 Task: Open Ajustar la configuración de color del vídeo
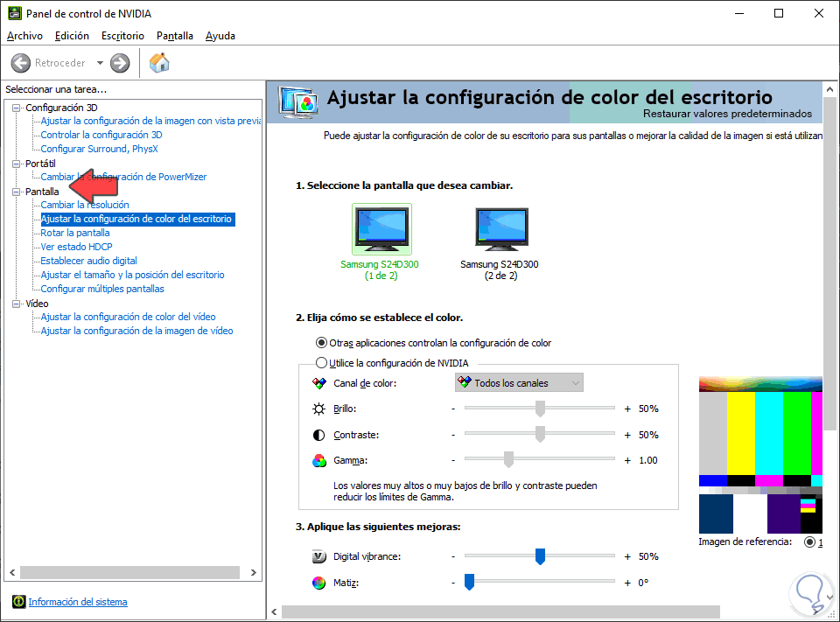coord(128,318)
